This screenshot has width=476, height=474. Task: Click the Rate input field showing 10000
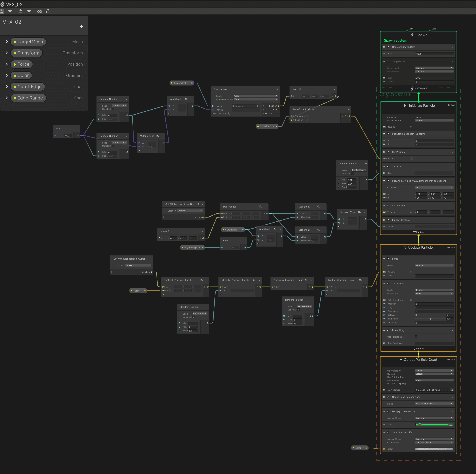[434, 54]
